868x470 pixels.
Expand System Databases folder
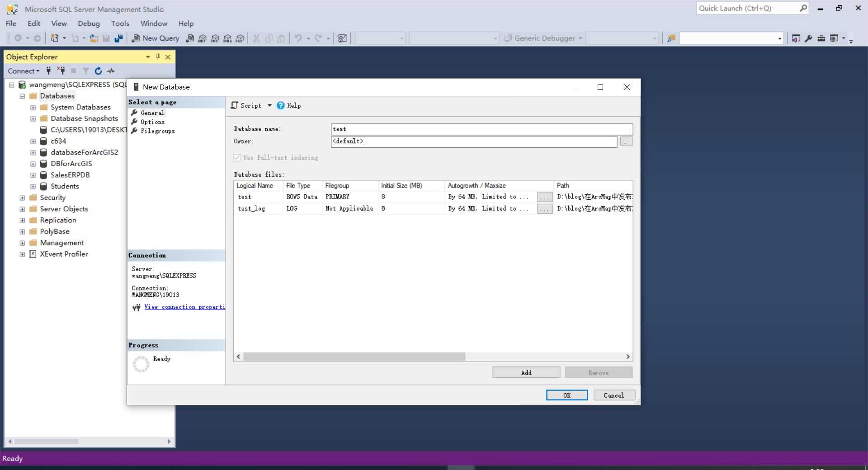pos(33,107)
